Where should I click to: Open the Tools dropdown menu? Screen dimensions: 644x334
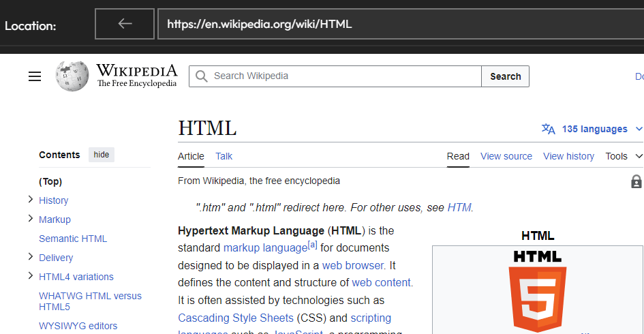pyautogui.click(x=624, y=156)
